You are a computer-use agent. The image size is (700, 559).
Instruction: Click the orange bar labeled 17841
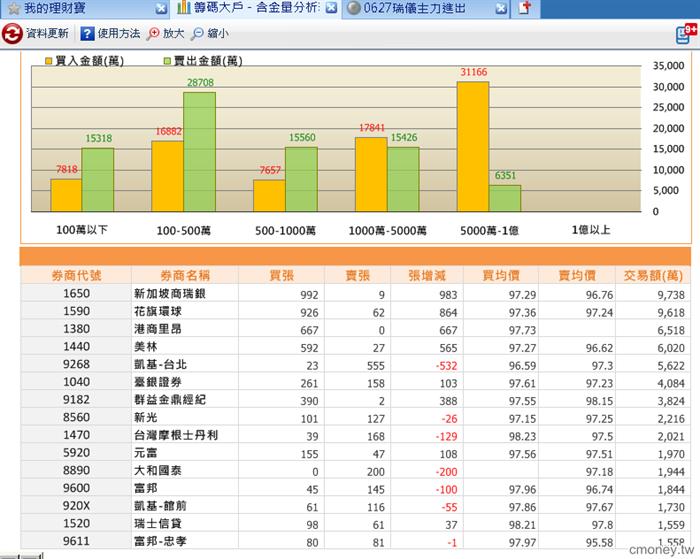pyautogui.click(x=371, y=174)
